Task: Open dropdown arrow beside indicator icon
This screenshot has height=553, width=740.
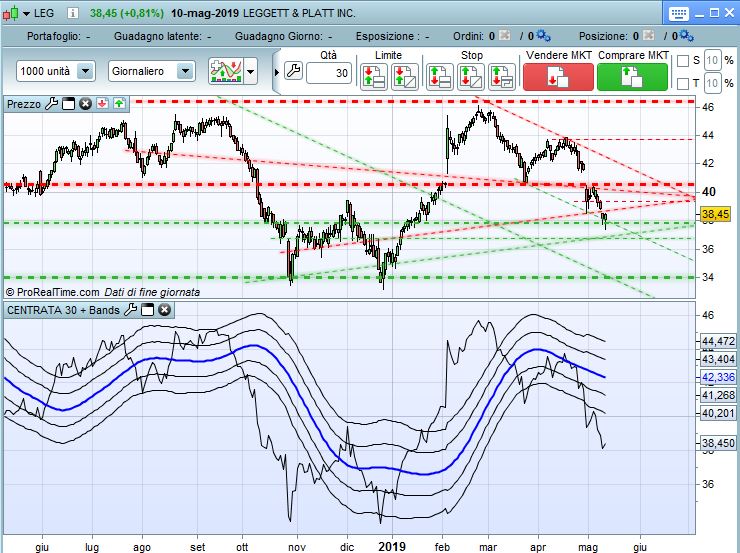Action: [251, 72]
